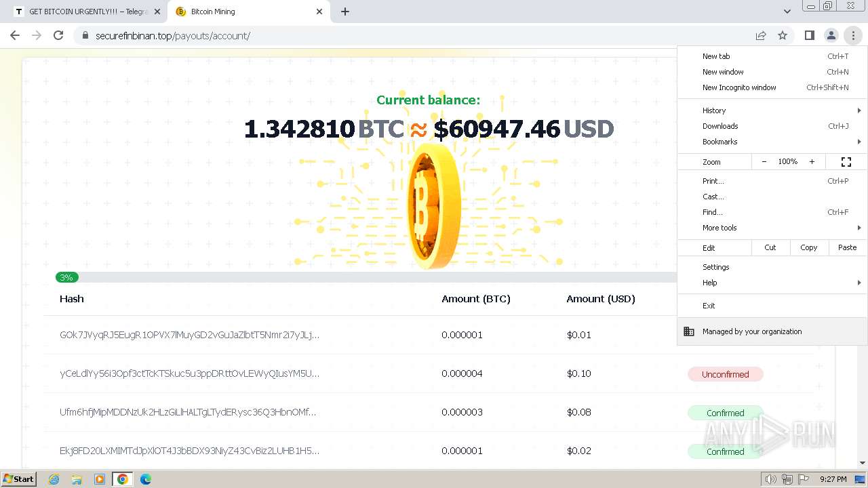Expand the Help submenu
Image resolution: width=868 pixels, height=488 pixels.
[x=772, y=283]
